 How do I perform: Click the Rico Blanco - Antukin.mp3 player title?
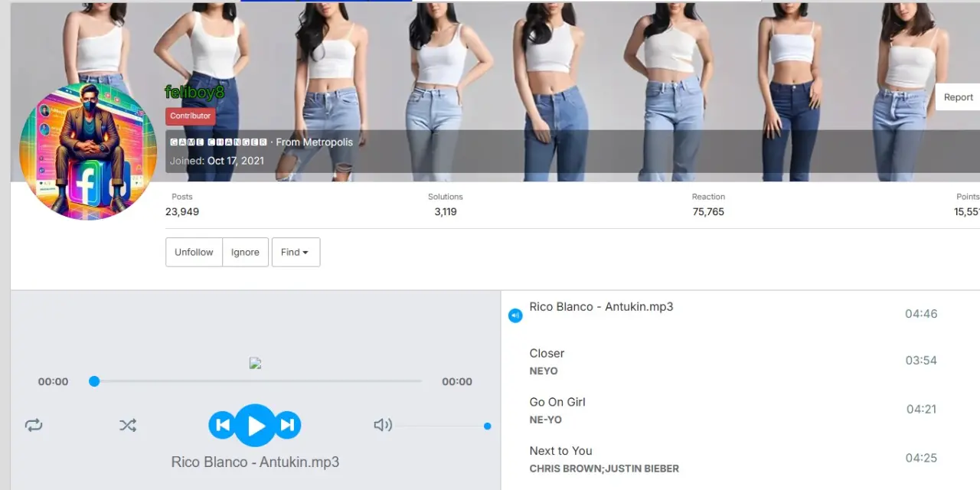coord(255,462)
